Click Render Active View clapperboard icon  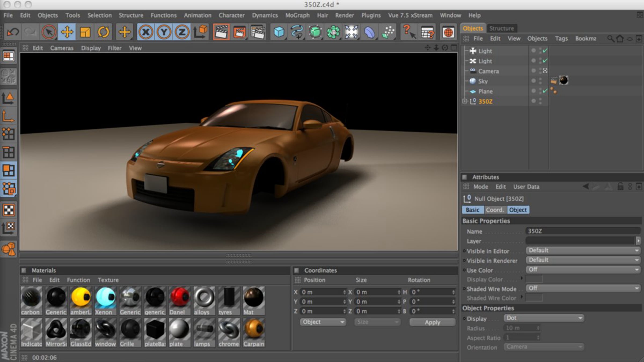(x=221, y=32)
